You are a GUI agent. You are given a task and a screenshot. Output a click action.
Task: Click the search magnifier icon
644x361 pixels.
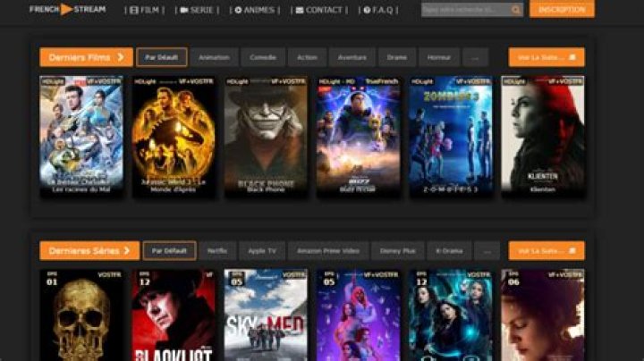[516, 10]
